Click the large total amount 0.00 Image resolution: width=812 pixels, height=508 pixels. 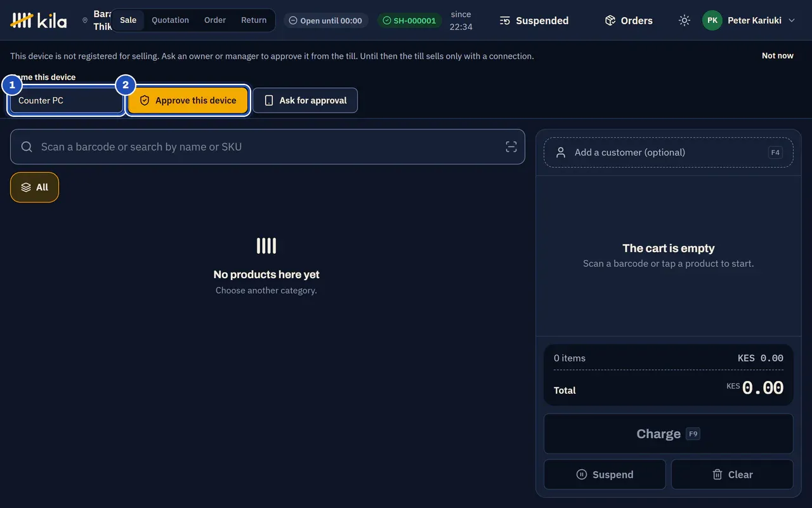(763, 388)
